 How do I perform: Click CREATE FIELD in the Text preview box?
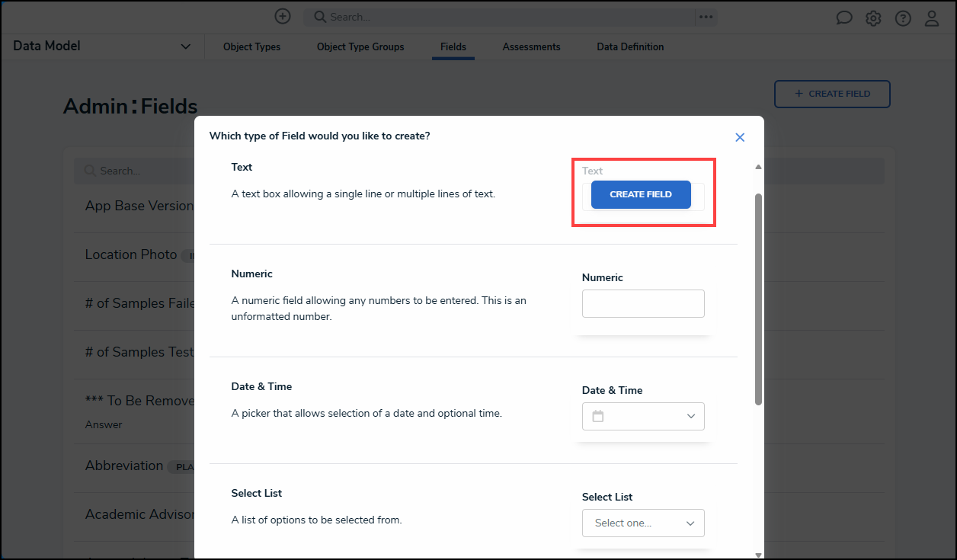click(641, 194)
